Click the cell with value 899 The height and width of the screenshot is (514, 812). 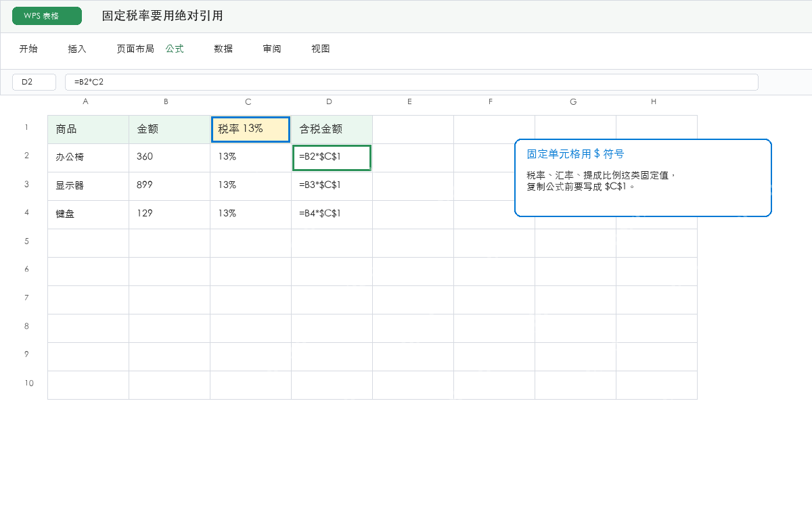[x=170, y=186]
